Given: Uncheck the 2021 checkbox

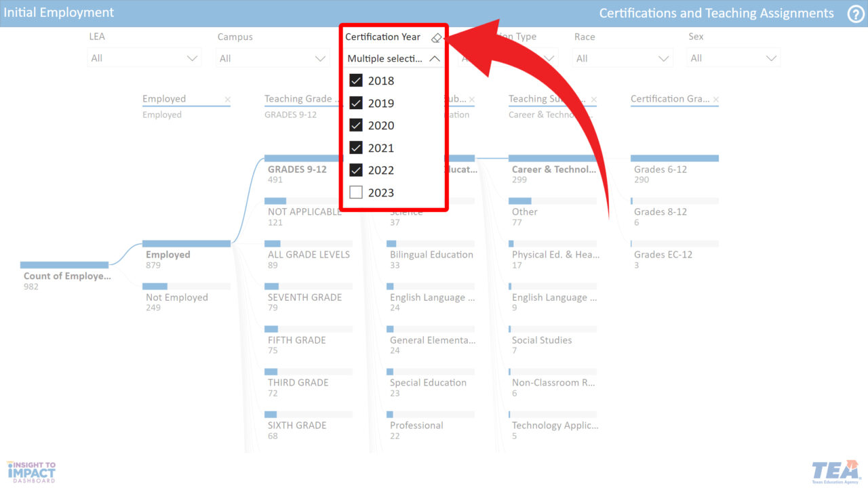Looking at the screenshot, I should [x=356, y=147].
